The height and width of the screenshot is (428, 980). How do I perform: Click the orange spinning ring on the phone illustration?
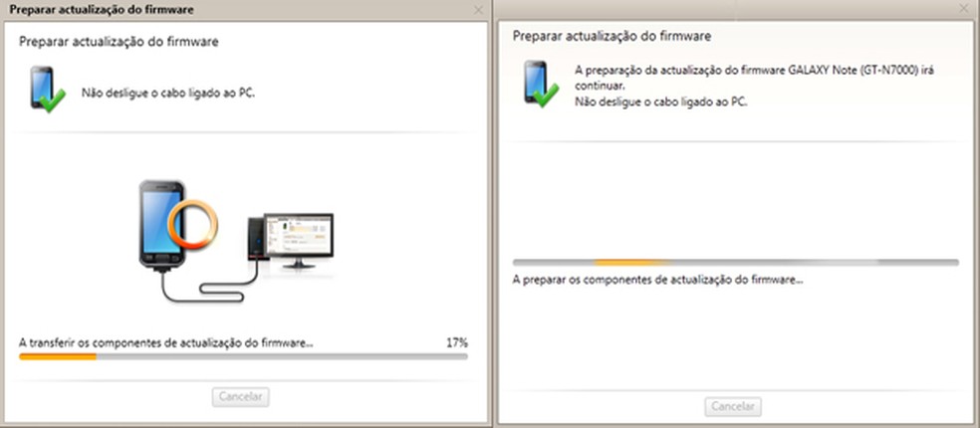coord(194,224)
